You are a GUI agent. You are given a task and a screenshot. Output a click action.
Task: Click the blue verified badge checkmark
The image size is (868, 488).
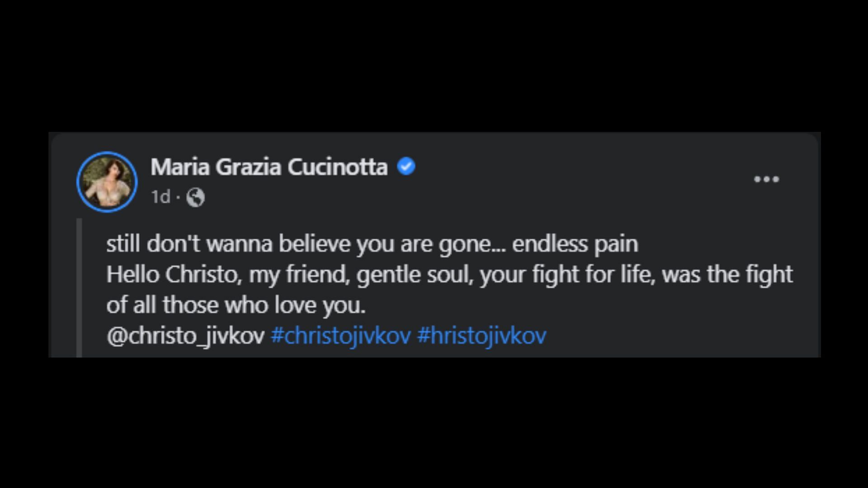[406, 166]
